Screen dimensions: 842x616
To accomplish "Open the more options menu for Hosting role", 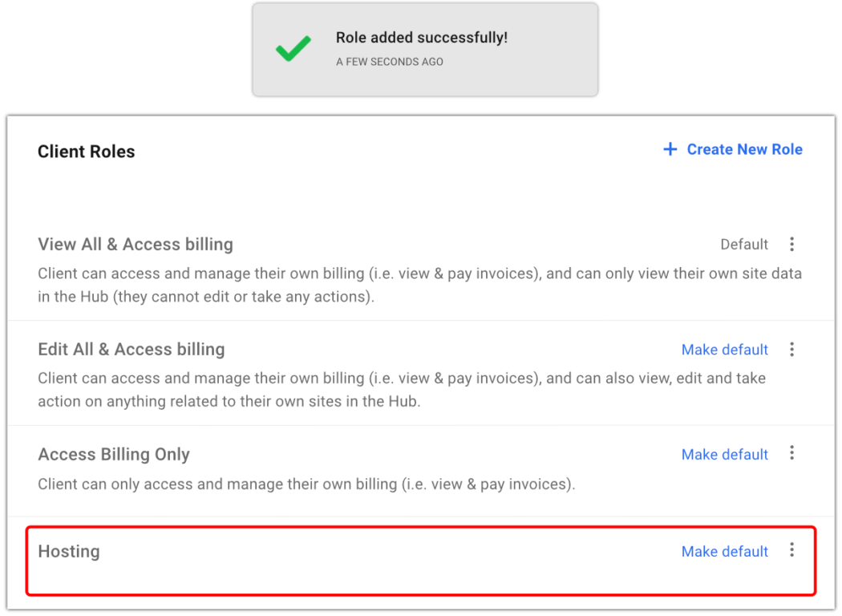I will (x=791, y=549).
